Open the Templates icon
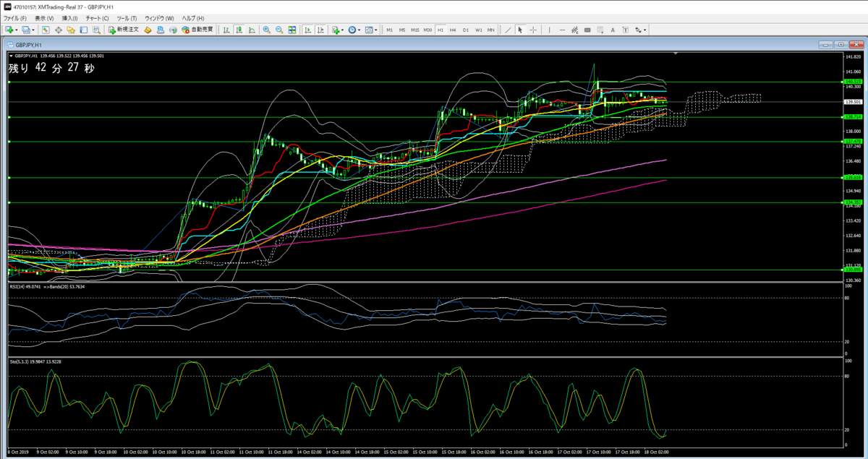Viewport: 868px width, 459px height. click(x=369, y=30)
